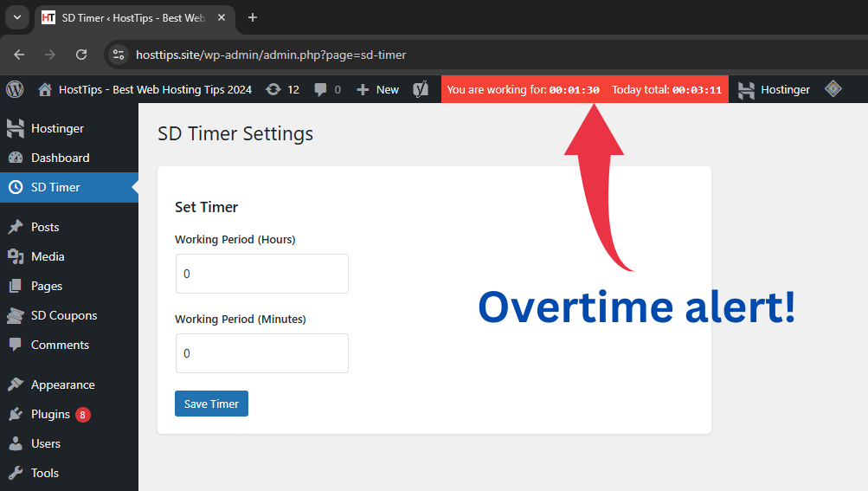Screen dimensions: 868x491
Task: Click 'Working Period (Minutes)' label
Action: [241, 320]
